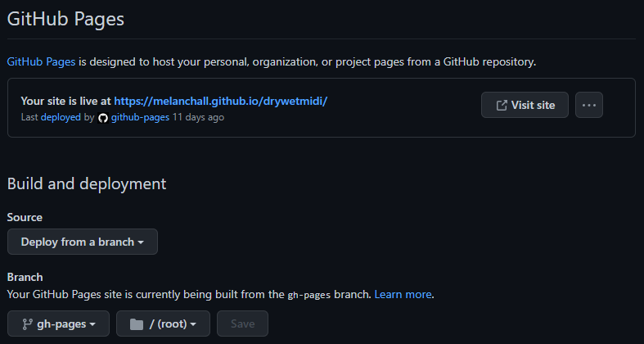644x344 pixels.
Task: Click the git branch icon in the gh-pages selector
Action: [26, 324]
